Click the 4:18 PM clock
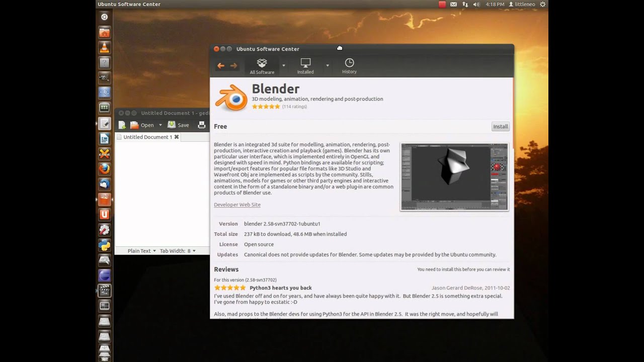 point(495,4)
